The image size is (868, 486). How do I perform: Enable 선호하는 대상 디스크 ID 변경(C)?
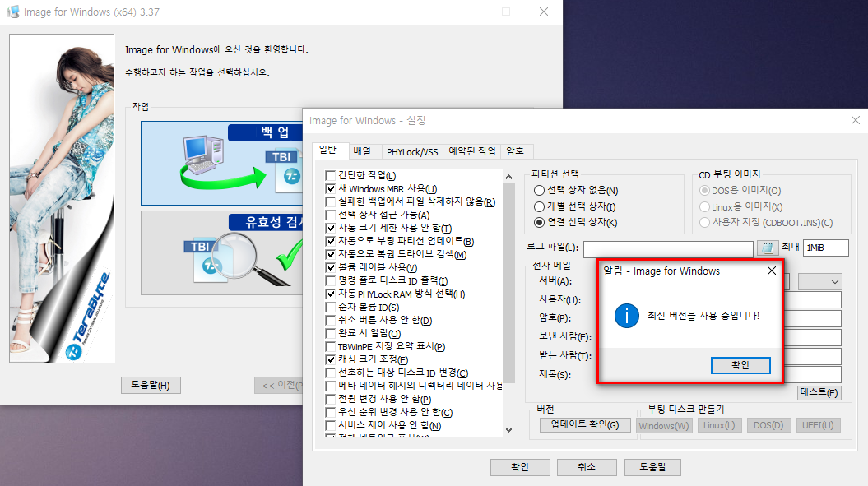(x=331, y=373)
